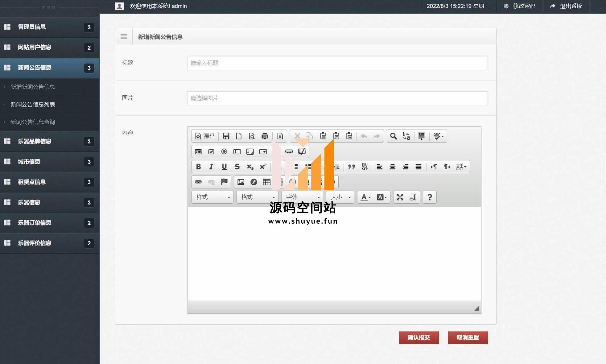Viewport: 606px width, 364px height.
Task: Insert a hyperlink with the Link icon
Action: pyautogui.click(x=198, y=182)
